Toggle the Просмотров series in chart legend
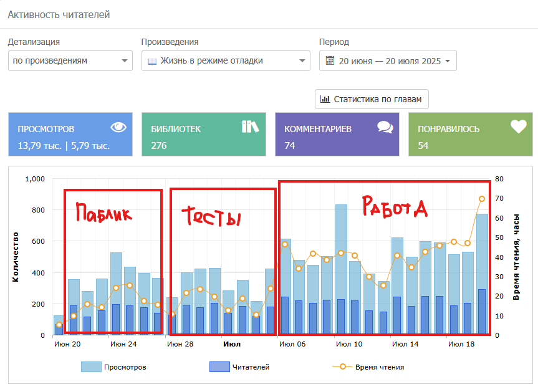The height and width of the screenshot is (392, 538). click(125, 367)
